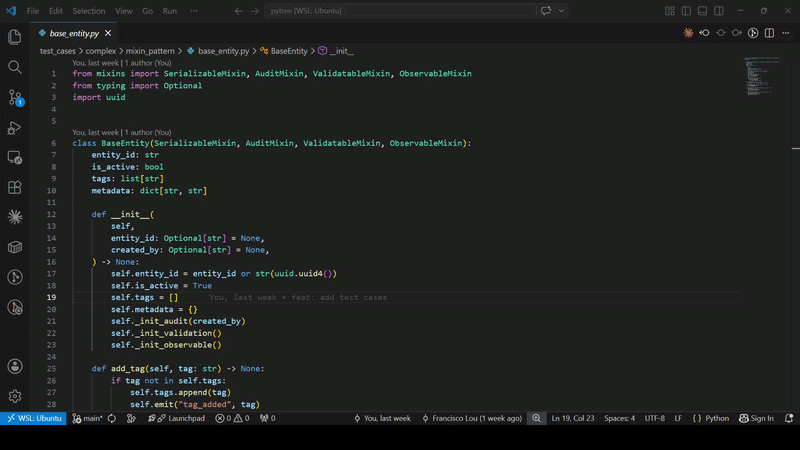The image size is (800, 450).
Task: Click the middle revision circle icon
Action: (x=721, y=33)
